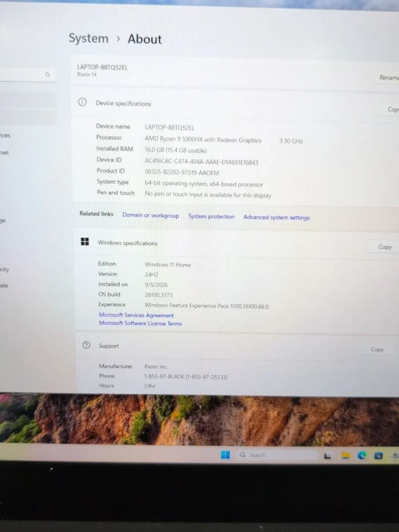This screenshot has width=399, height=532.
Task: Go back to System in breadcrumb
Action: coord(89,38)
